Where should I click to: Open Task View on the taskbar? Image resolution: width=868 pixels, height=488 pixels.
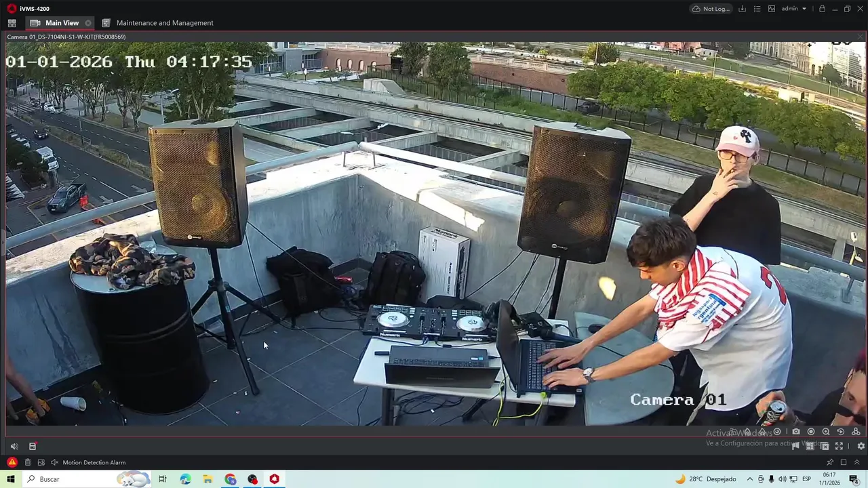[x=163, y=479]
